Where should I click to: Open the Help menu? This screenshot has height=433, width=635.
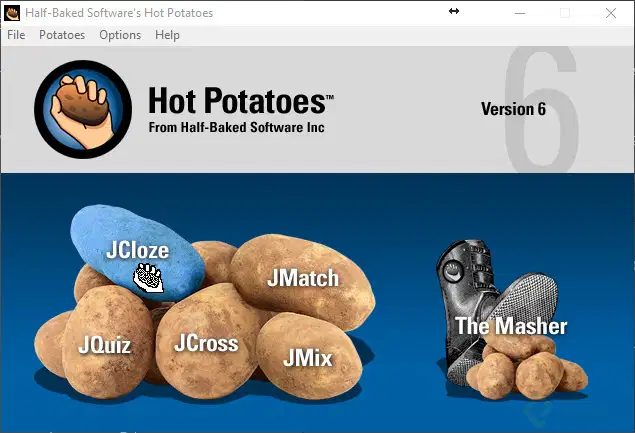(167, 35)
